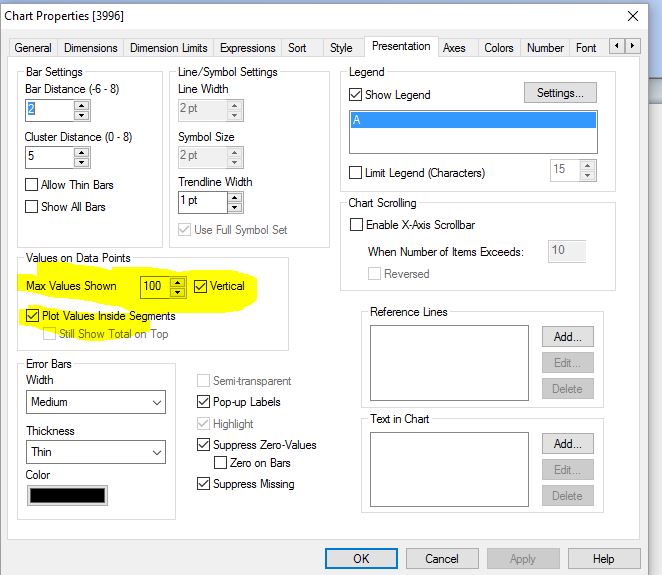Select legend item A in the list

(x=472, y=121)
